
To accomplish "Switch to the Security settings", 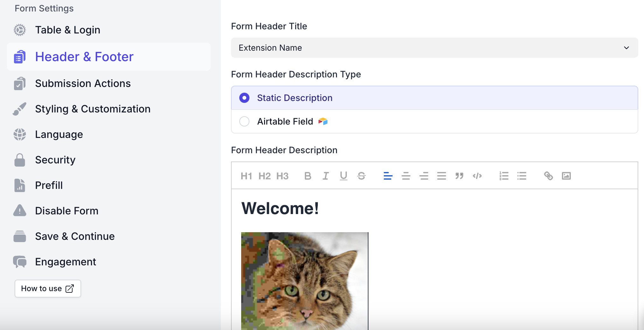I will tap(55, 160).
